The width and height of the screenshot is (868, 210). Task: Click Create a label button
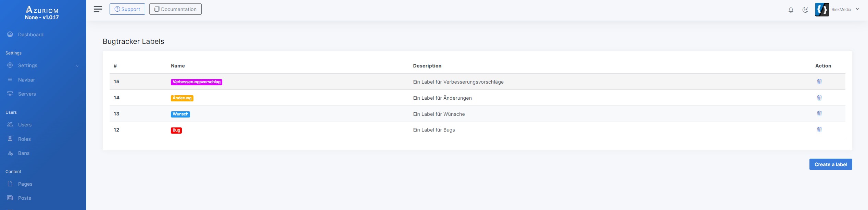pyautogui.click(x=831, y=164)
